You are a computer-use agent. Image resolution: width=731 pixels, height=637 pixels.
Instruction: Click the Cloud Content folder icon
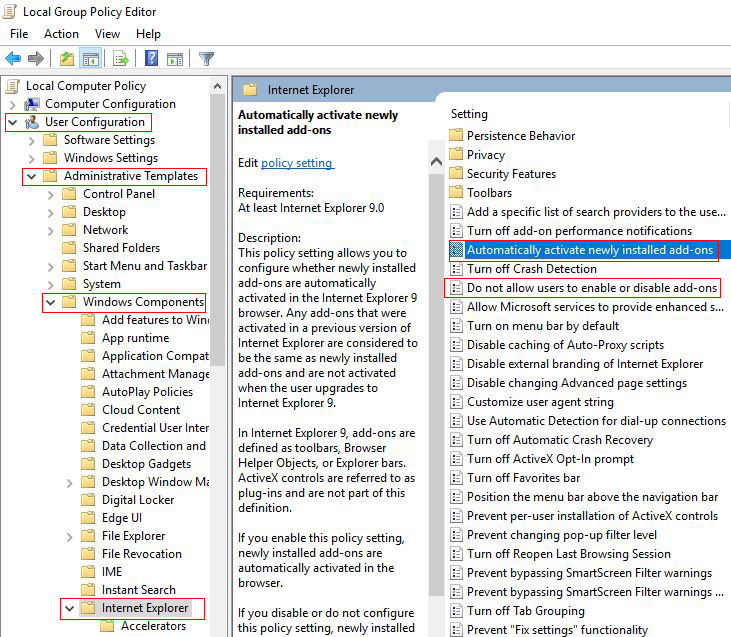tap(88, 410)
